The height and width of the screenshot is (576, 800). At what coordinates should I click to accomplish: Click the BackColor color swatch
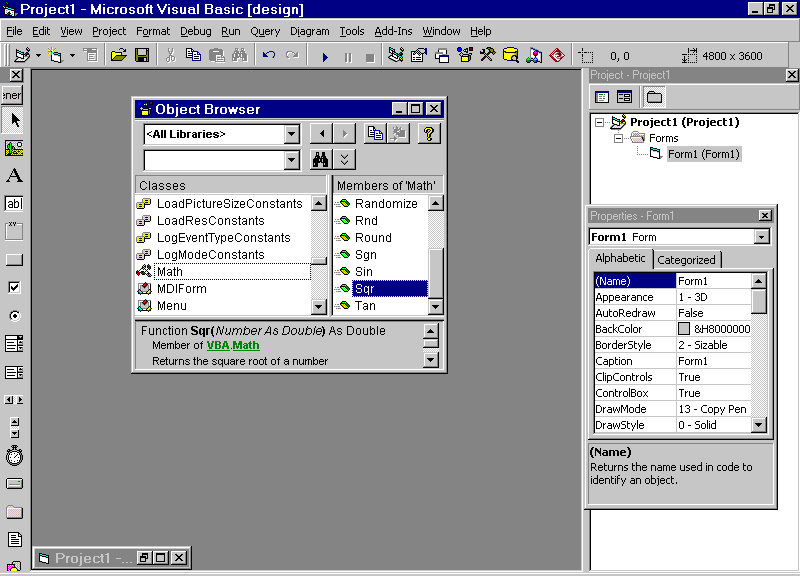[x=684, y=329]
